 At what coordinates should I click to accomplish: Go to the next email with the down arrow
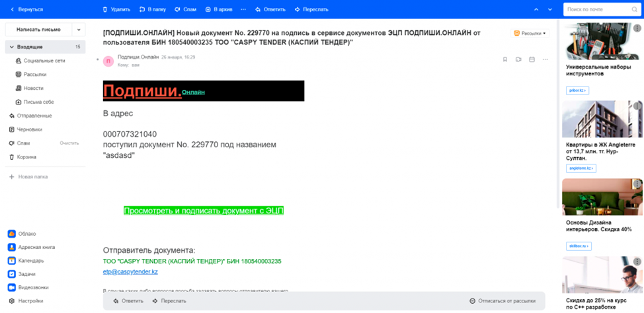point(550,9)
